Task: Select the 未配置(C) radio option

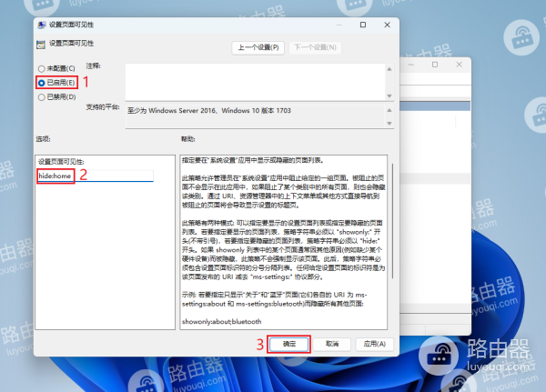Action: click(x=56, y=68)
